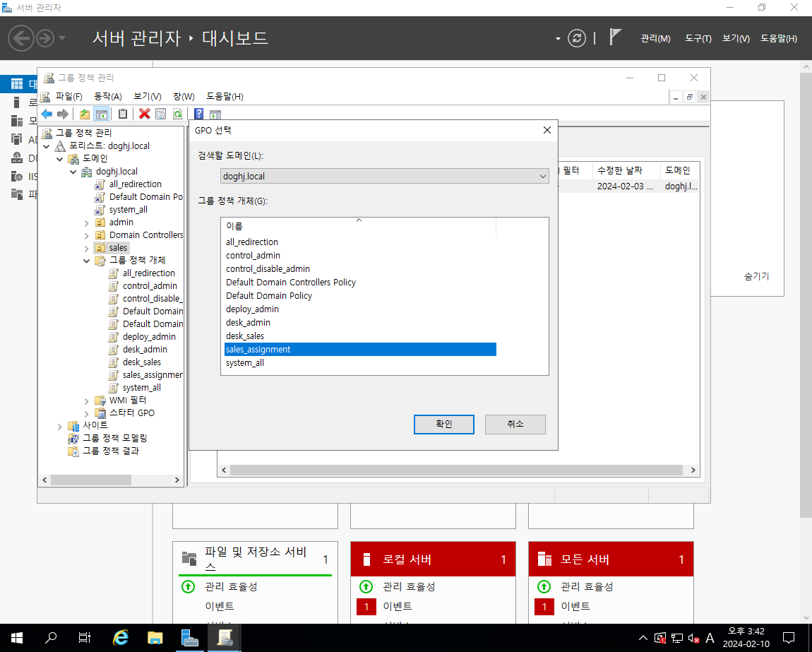
Task: Switch to Server Manager taskbar icon
Action: (x=189, y=637)
